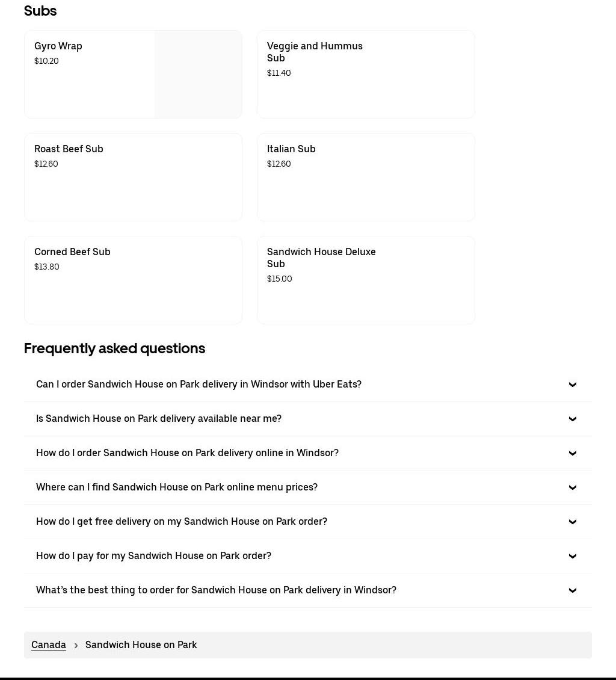Click chevron next to online menu prices question
Viewport: 616px width, 680px height.
pos(573,487)
